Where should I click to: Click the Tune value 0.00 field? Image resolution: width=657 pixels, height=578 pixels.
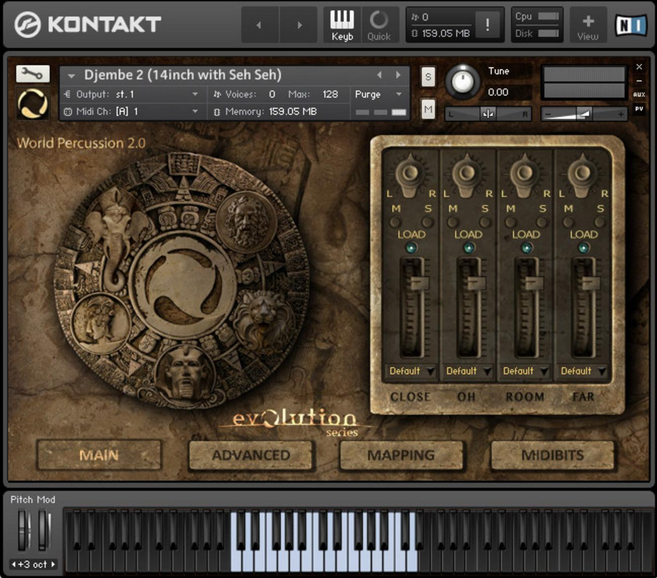pos(498,92)
